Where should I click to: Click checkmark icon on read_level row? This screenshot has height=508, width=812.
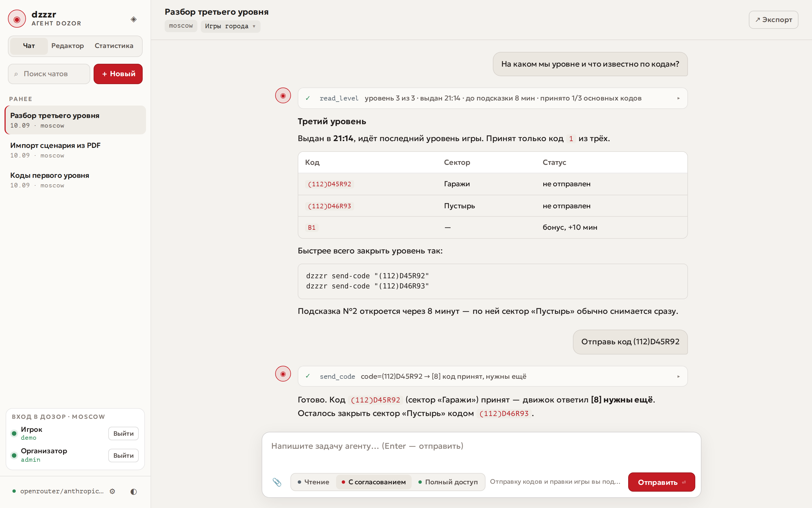coord(308,98)
